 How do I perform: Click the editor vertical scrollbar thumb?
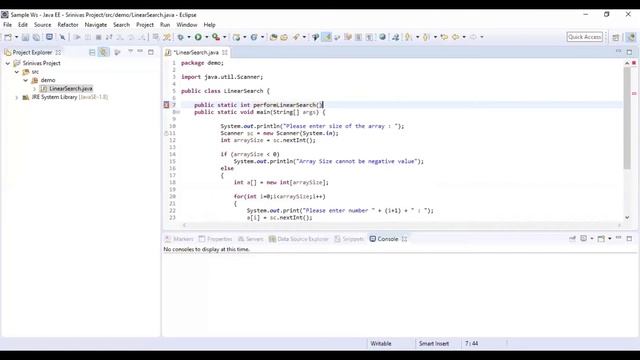pyautogui.click(x=627, y=118)
